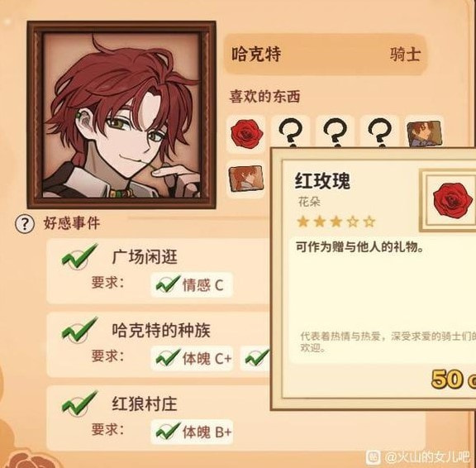Click the checkmark beside 红狼村庄
476x468 pixels.
point(79,404)
